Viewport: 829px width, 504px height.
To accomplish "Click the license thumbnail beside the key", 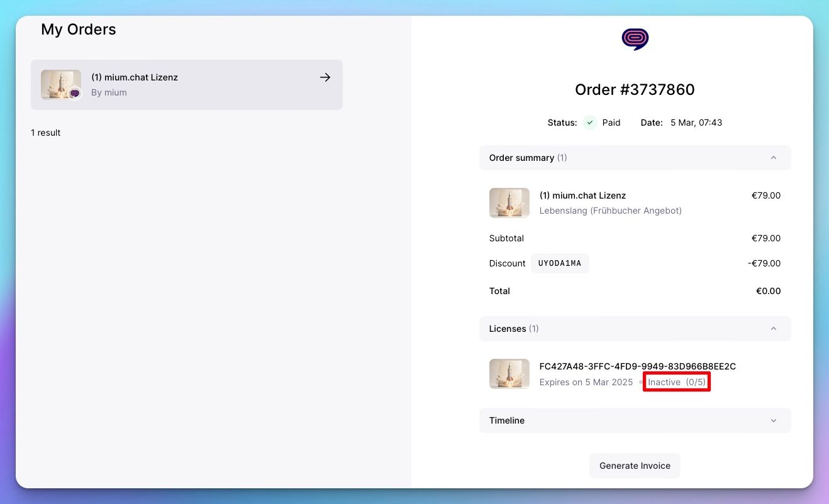I will (x=509, y=374).
